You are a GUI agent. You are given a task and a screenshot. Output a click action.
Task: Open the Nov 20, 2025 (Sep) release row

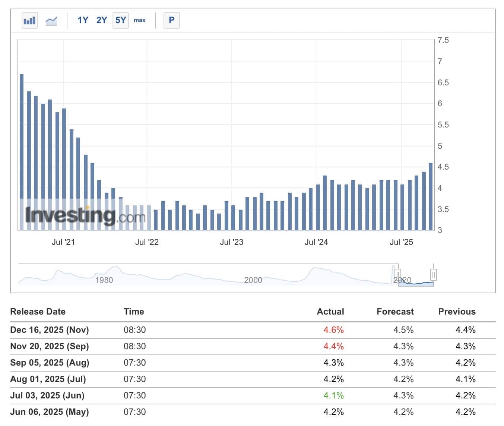(x=50, y=346)
